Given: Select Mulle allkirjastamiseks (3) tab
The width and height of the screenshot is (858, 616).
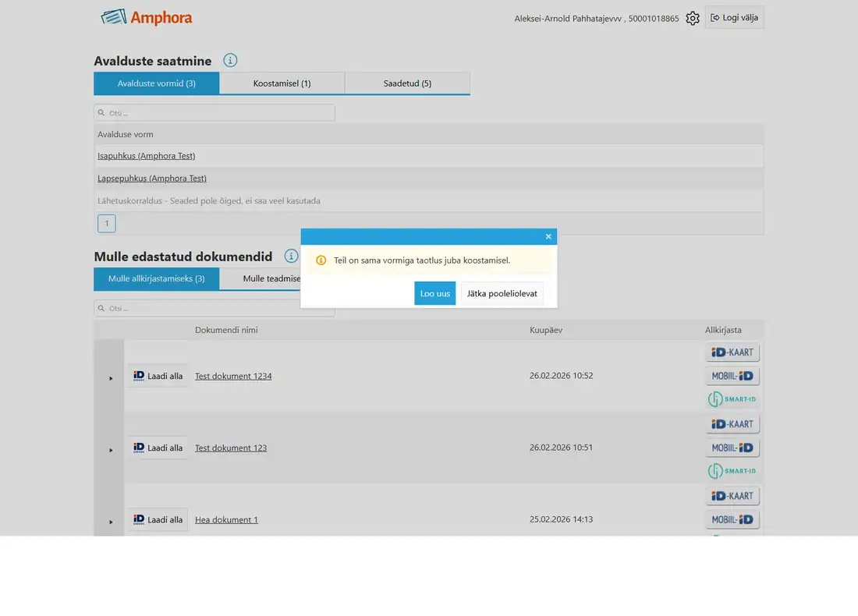Looking at the screenshot, I should [x=157, y=278].
